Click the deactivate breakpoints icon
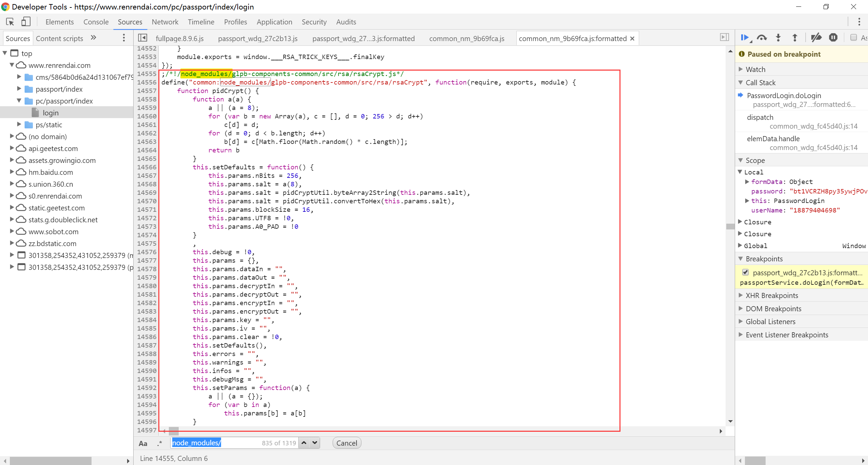This screenshot has width=868, height=465. coord(816,38)
